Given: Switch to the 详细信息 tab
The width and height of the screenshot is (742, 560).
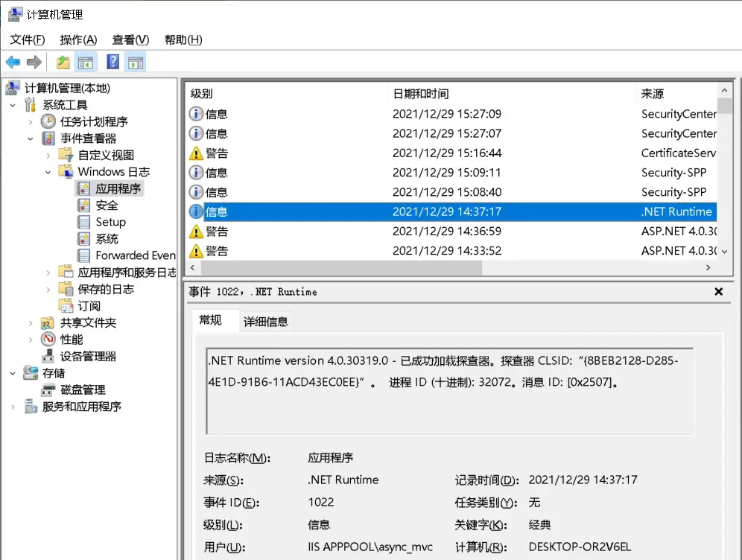Looking at the screenshot, I should 266,322.
